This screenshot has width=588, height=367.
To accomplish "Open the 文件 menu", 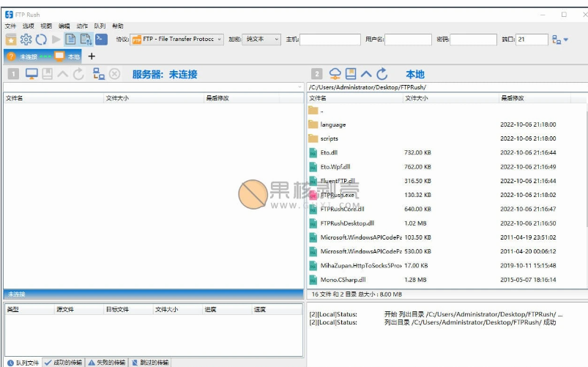I will [10, 26].
